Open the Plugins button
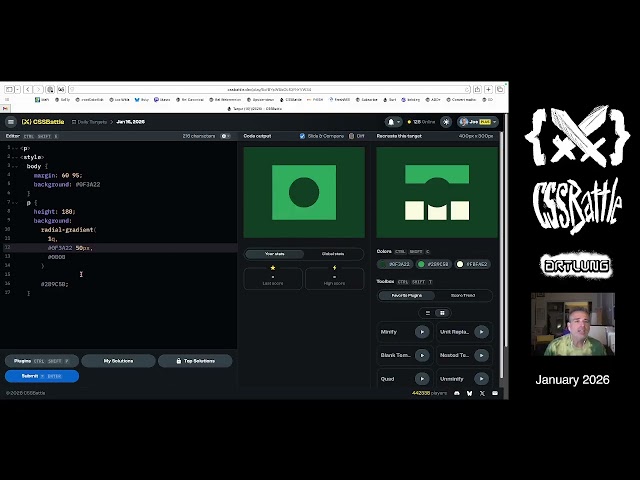This screenshot has width=640, height=480. [x=42, y=361]
